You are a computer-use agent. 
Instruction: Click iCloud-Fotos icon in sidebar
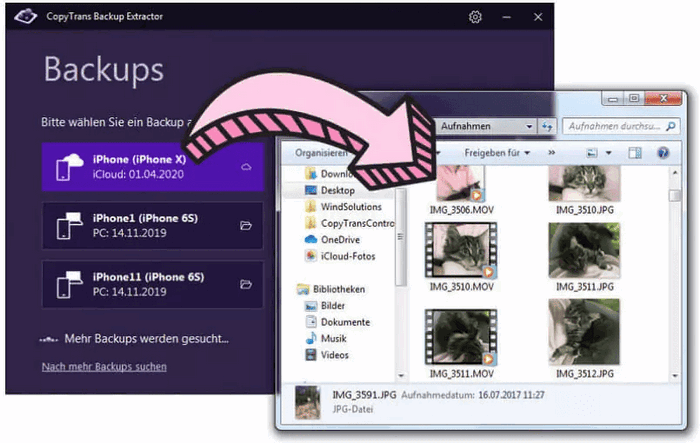click(311, 256)
